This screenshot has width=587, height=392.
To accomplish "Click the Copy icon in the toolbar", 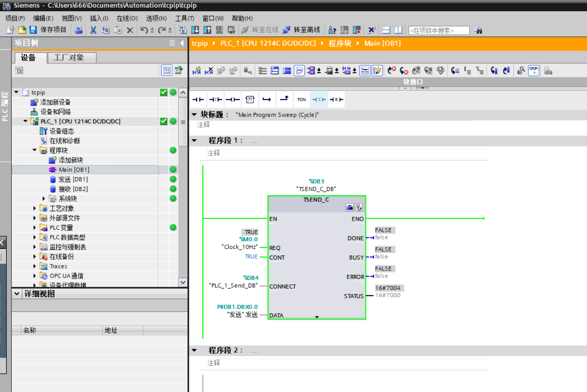I will (105, 30).
